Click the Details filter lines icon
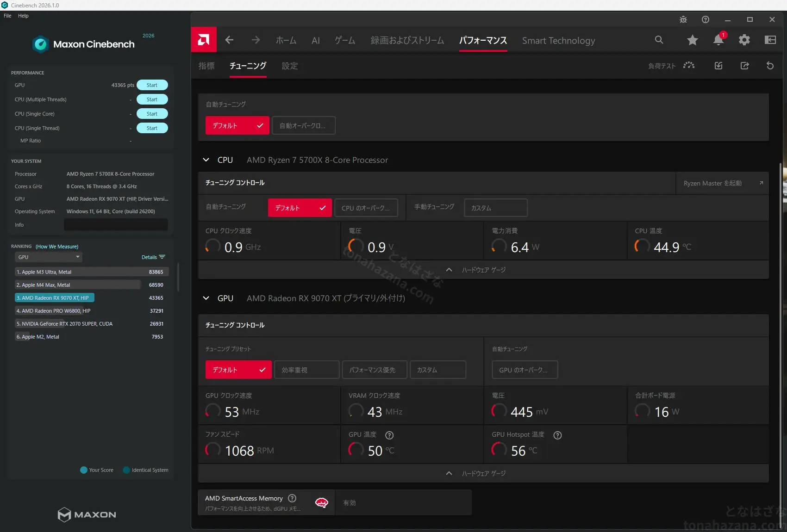Screen dimensions: 787x532 pyautogui.click(x=162, y=257)
